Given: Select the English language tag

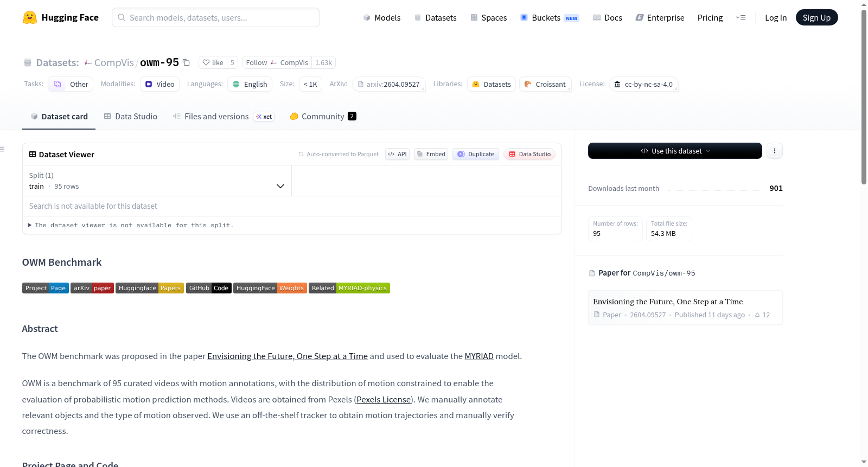Looking at the screenshot, I should click(x=250, y=84).
